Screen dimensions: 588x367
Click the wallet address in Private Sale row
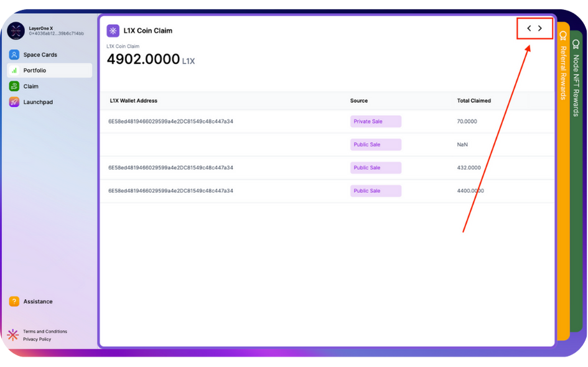170,121
